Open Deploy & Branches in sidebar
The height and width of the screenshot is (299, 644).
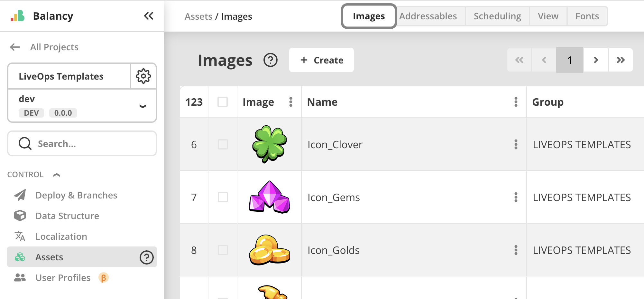tap(76, 195)
